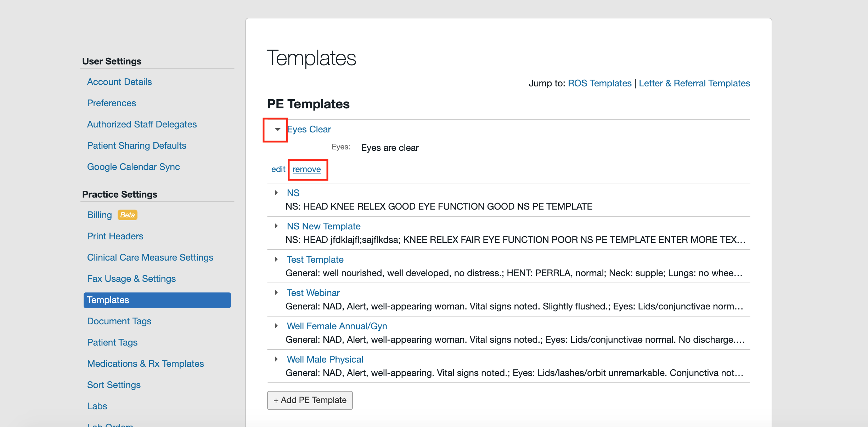This screenshot has height=427, width=868.
Task: Jump to ROS Templates
Action: tap(599, 83)
